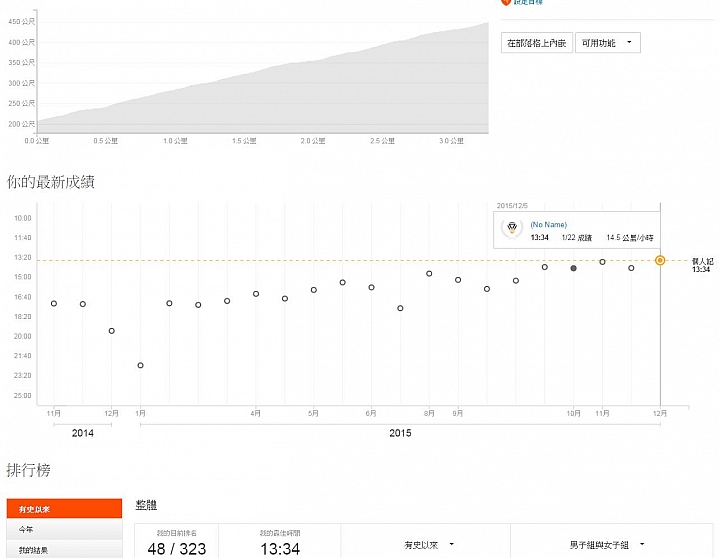The height and width of the screenshot is (558, 720).
Task: Select the filled dark data point above 10月
Action: coord(573,268)
